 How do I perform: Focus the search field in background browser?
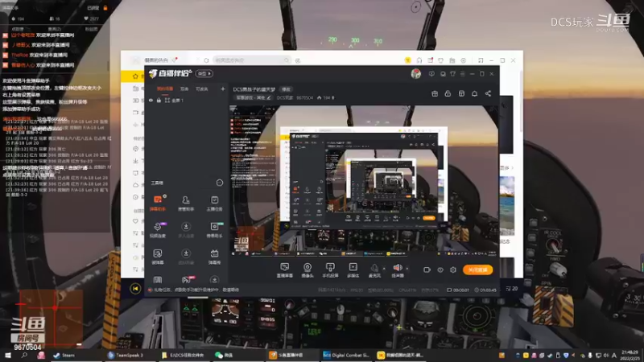pos(252,60)
